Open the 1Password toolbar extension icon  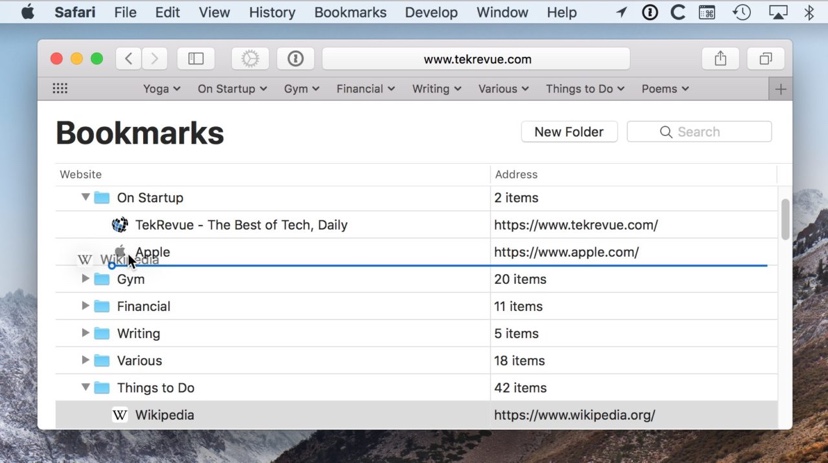click(295, 59)
